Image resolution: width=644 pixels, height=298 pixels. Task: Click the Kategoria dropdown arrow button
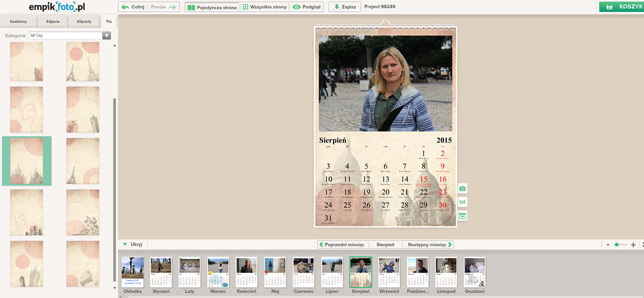click(107, 36)
